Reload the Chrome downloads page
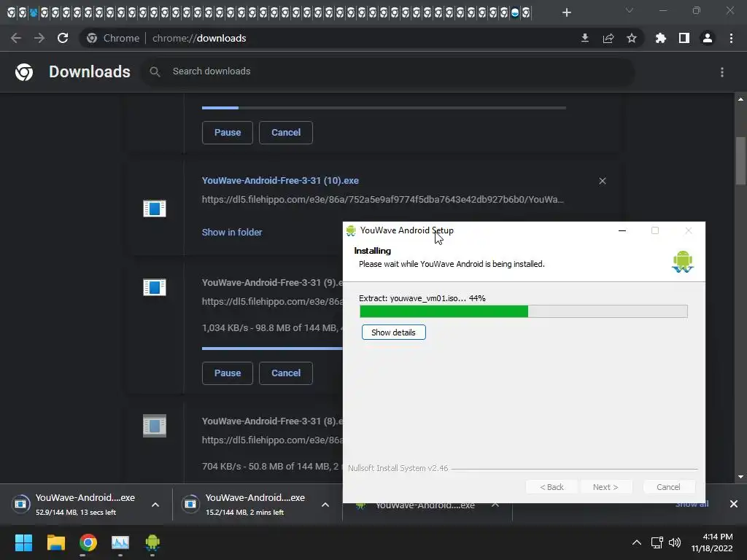This screenshot has width=747, height=560. pyautogui.click(x=63, y=38)
